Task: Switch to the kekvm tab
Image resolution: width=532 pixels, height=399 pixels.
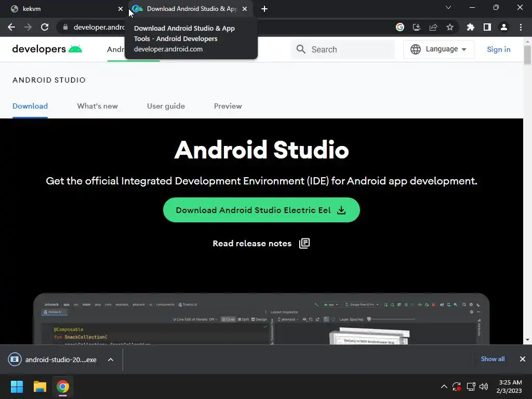Action: point(63,9)
